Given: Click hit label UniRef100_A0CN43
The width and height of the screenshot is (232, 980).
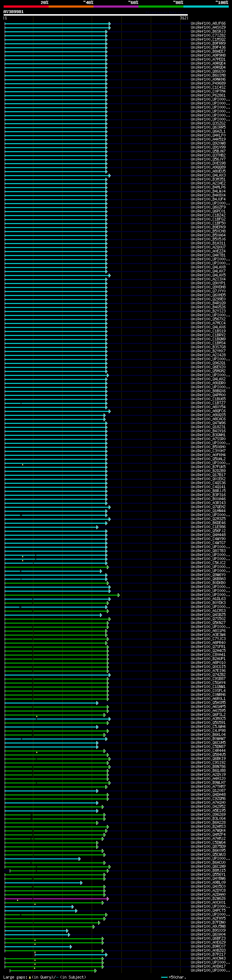Looking at the screenshot, I should [208, 958].
